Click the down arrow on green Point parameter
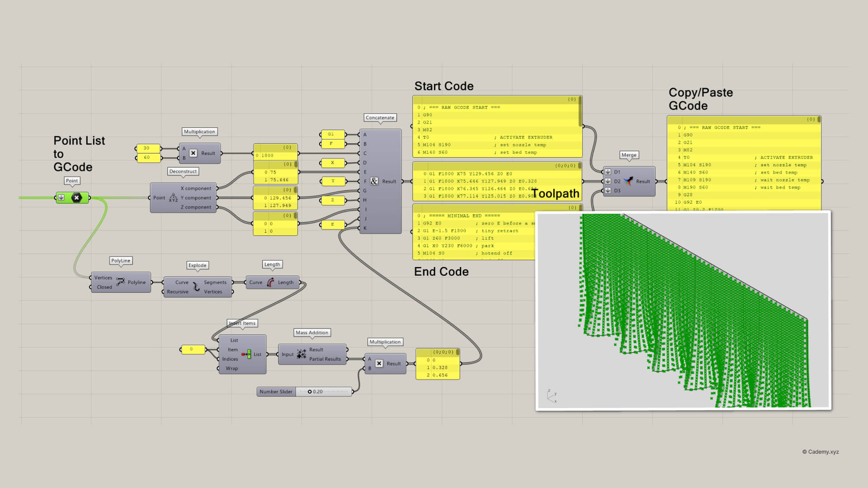This screenshot has height=488, width=868. pos(61,197)
